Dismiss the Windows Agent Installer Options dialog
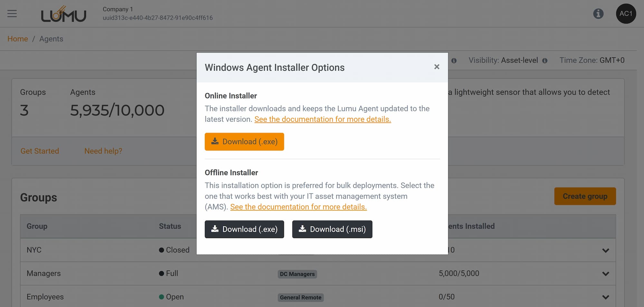 (x=437, y=67)
